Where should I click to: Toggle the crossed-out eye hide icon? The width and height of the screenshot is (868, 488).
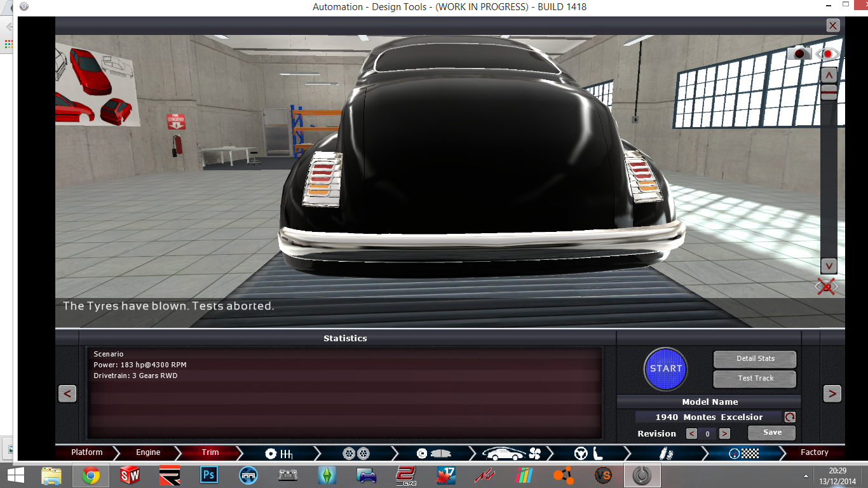[x=827, y=287]
